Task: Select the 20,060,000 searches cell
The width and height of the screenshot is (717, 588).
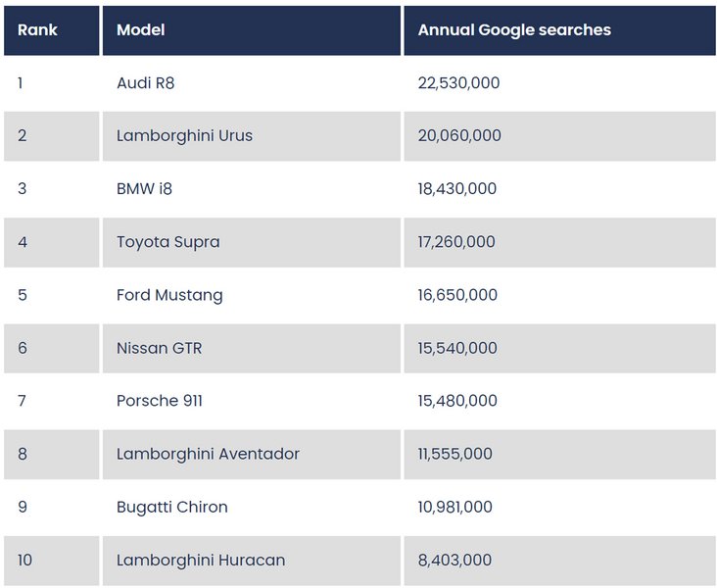Action: click(x=459, y=136)
